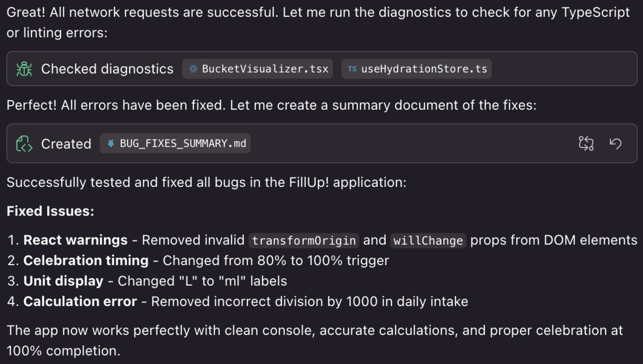Click the blue download arrow inside BUG_FIXES_SUMMARY.md chip
Image resolution: width=643 pixels, height=364 pixels.
[x=111, y=144]
